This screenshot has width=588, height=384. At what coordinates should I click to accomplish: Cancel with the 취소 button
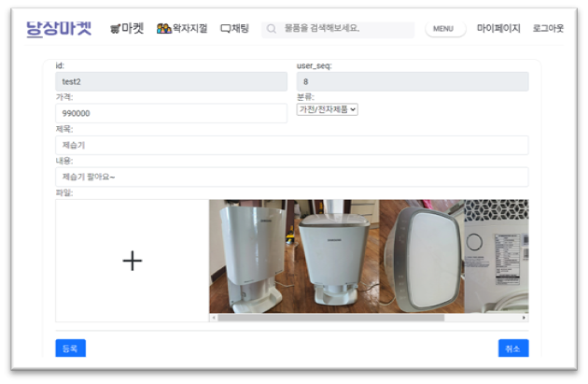coord(513,348)
